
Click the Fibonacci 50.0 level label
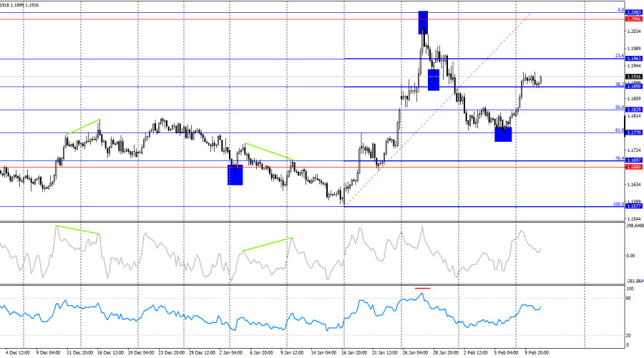(x=620, y=107)
